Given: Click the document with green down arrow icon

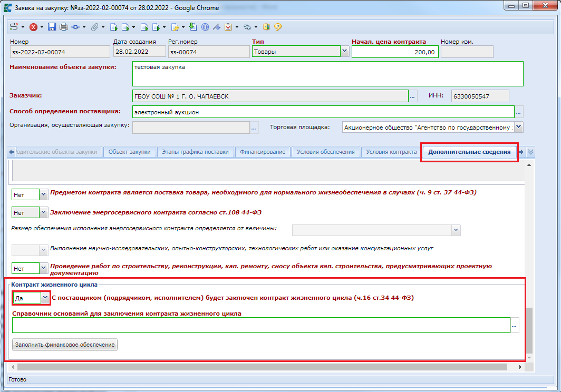Looking at the screenshot, I should (x=194, y=27).
